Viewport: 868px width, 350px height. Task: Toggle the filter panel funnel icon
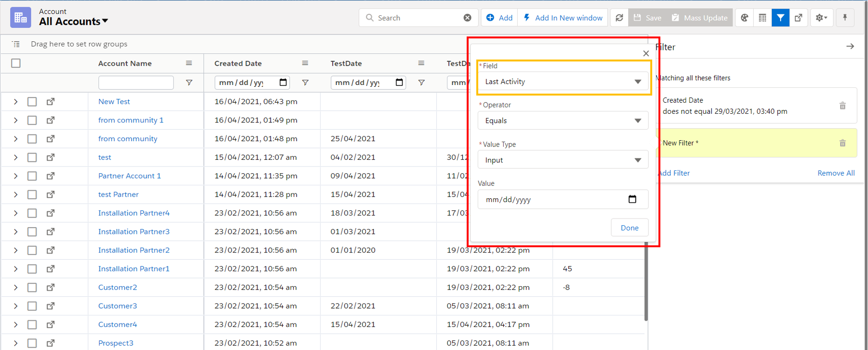781,18
